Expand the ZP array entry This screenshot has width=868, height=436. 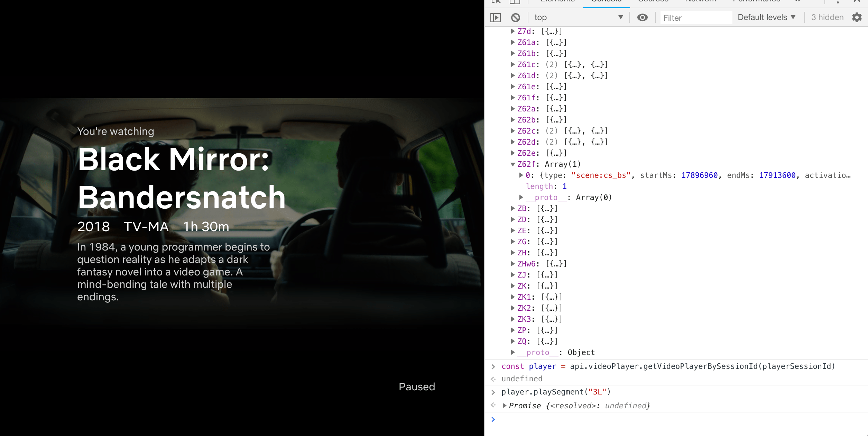pyautogui.click(x=513, y=330)
